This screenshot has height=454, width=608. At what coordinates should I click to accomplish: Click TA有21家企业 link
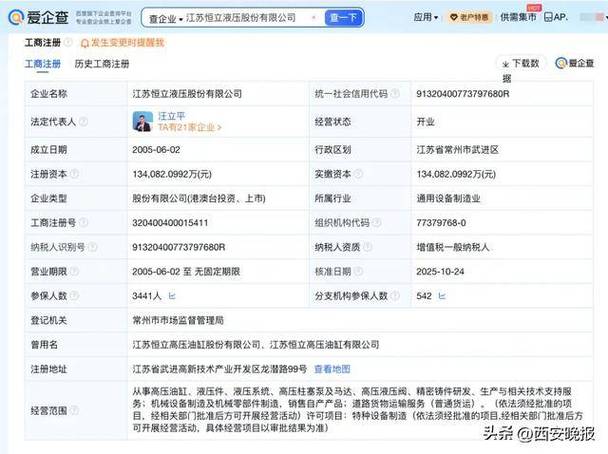190,127
